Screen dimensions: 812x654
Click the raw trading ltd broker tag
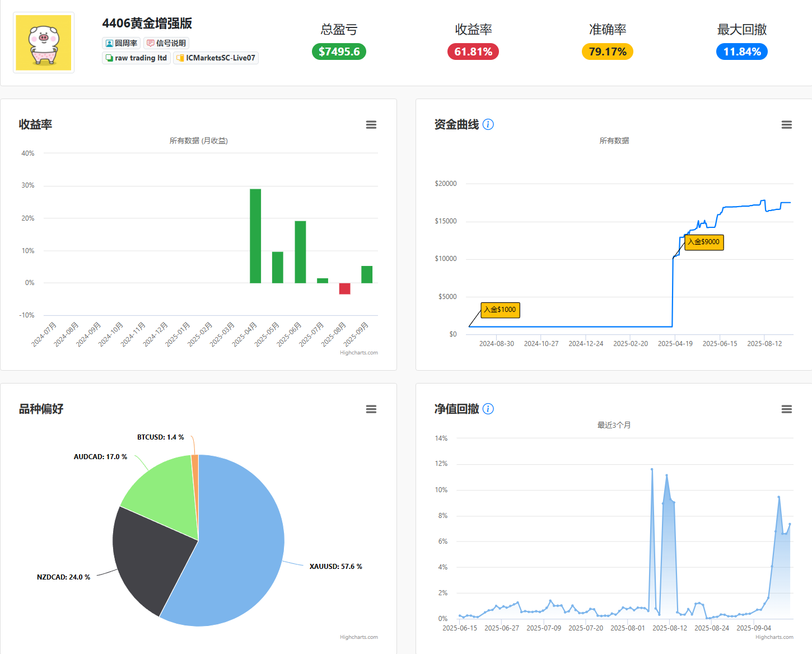click(136, 58)
